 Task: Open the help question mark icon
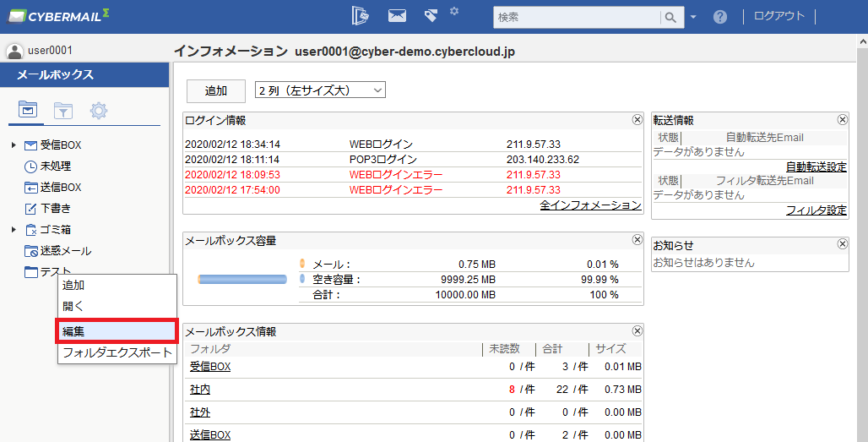tap(719, 17)
